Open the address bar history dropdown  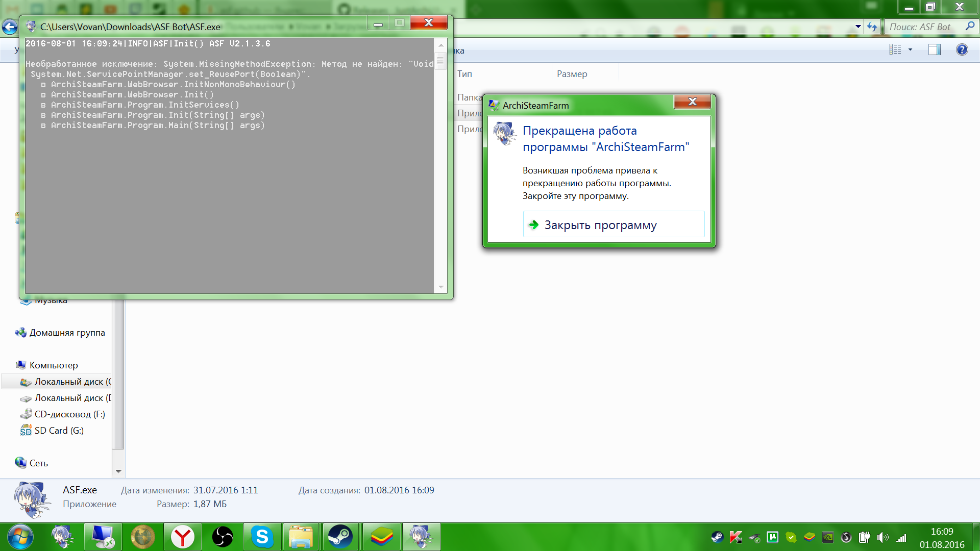click(858, 27)
